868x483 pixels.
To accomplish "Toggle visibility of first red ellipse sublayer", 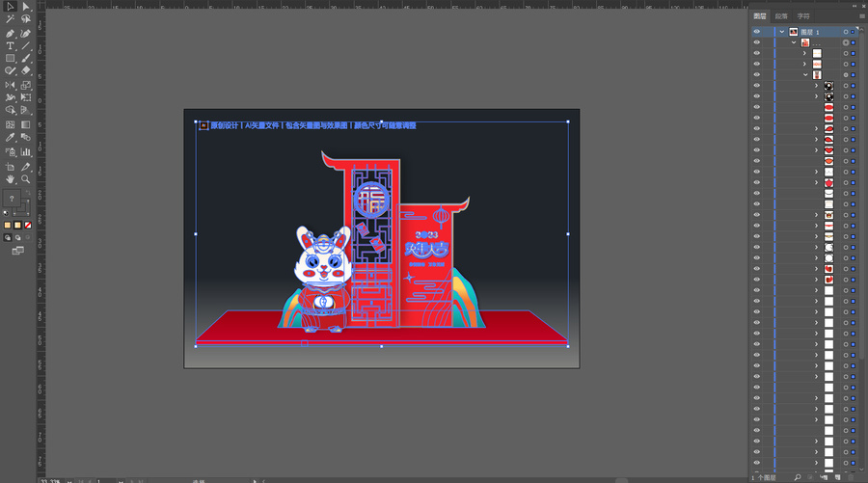I will click(x=757, y=107).
